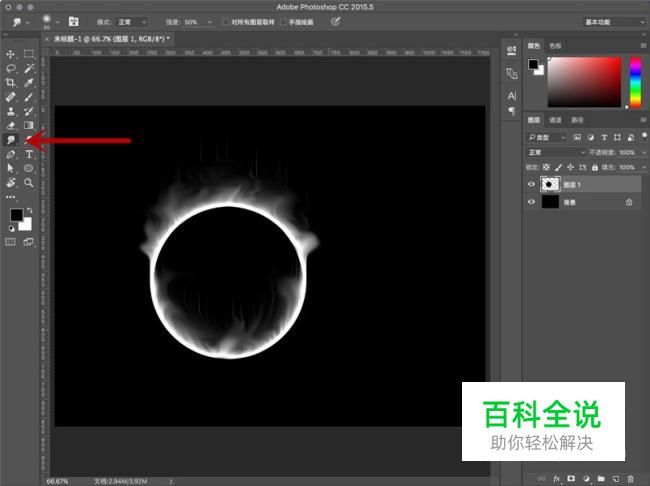Select the Move tool
The image size is (650, 486).
[11, 54]
